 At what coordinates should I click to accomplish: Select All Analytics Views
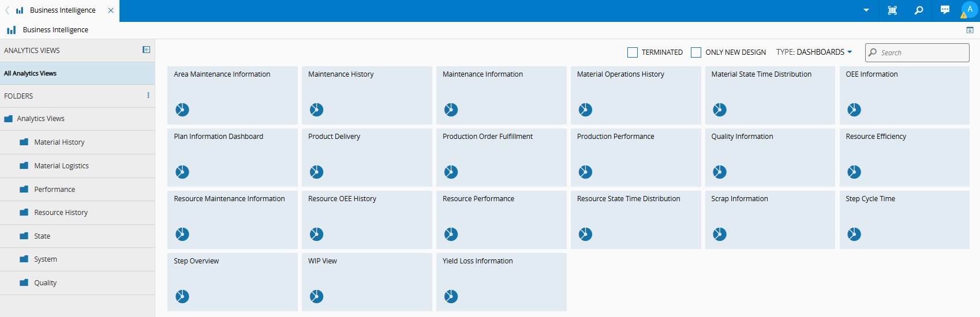(77, 73)
